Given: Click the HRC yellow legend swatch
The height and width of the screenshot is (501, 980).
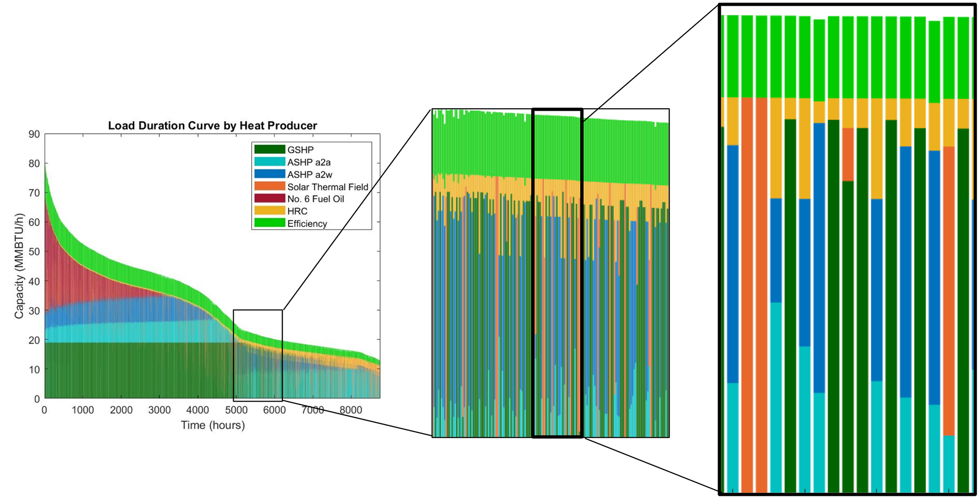Looking at the screenshot, I should point(269,211).
